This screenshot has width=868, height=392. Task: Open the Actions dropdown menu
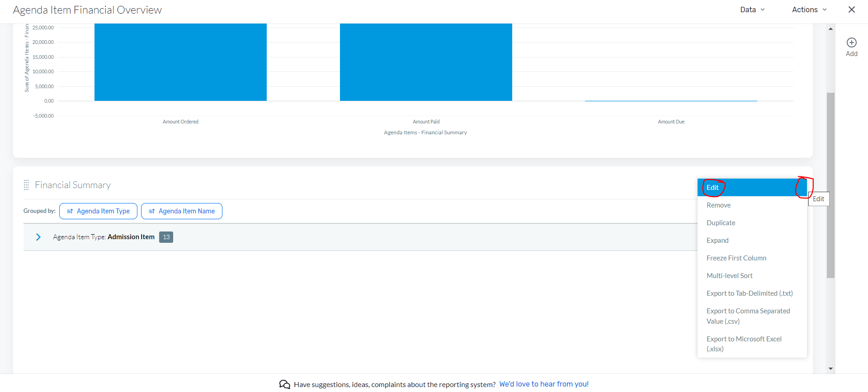809,9
